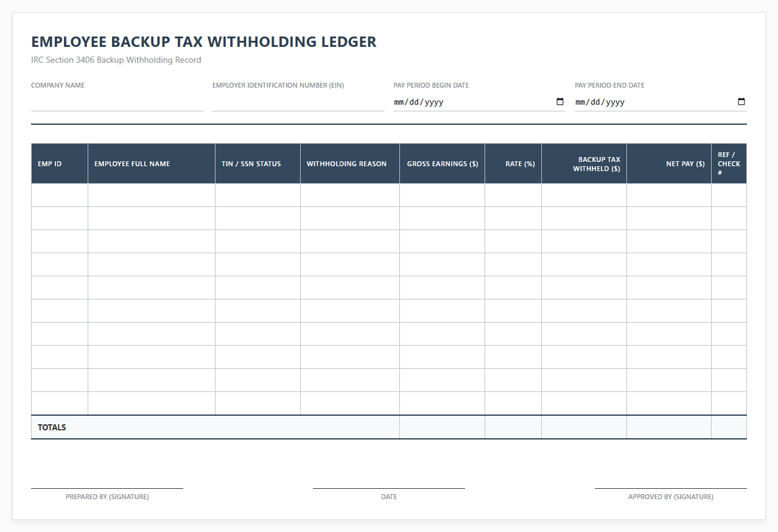
Task: Click the Rate (%) column header
Action: 513,164
